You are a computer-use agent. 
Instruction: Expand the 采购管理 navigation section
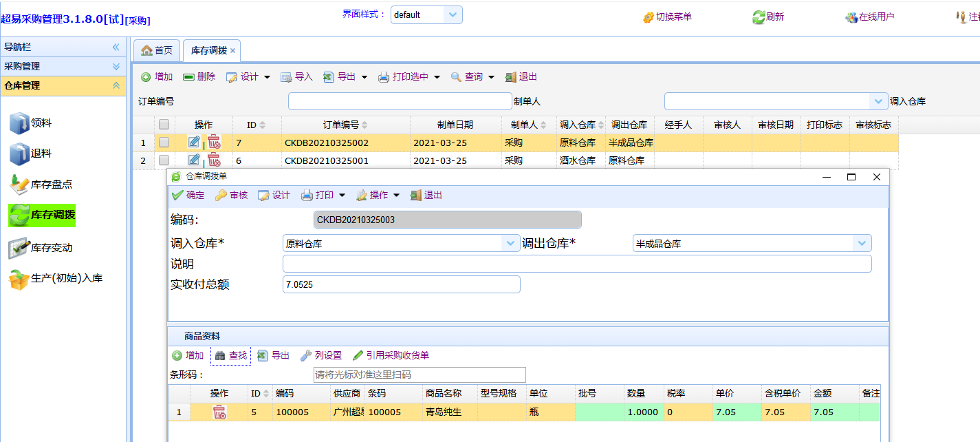point(116,67)
